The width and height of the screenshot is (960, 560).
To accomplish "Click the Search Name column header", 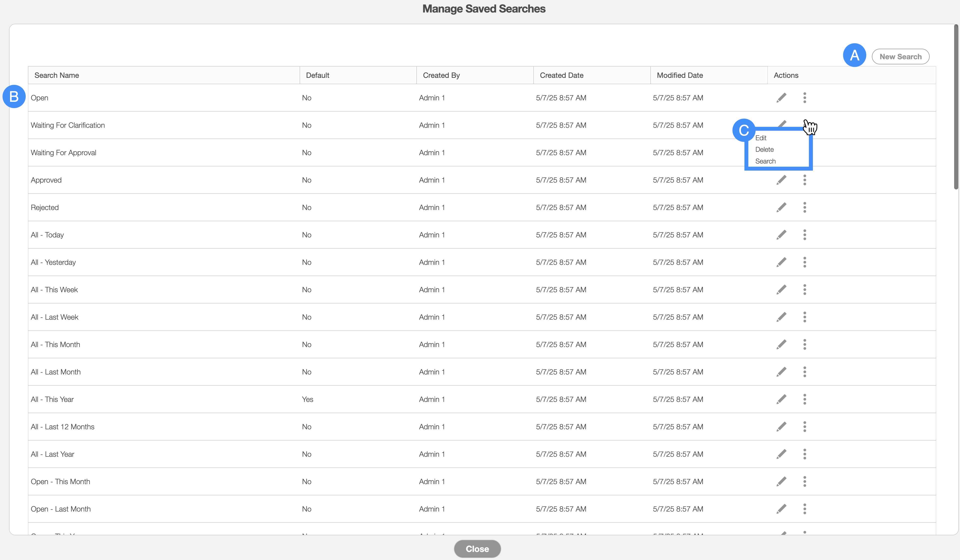I will (57, 75).
